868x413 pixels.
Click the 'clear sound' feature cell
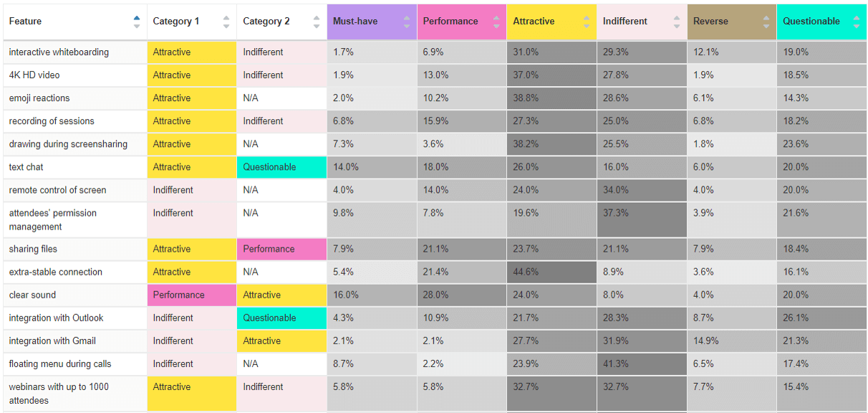point(32,295)
